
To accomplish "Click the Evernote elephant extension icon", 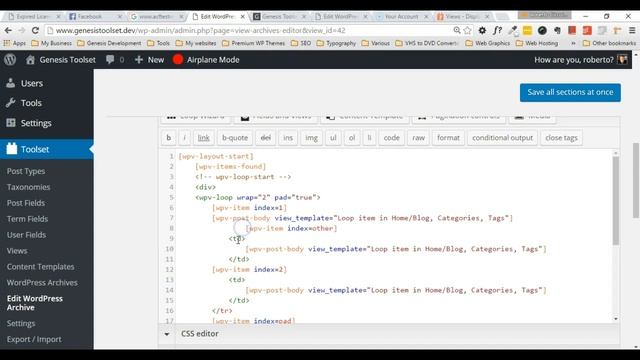I will pos(557,30).
